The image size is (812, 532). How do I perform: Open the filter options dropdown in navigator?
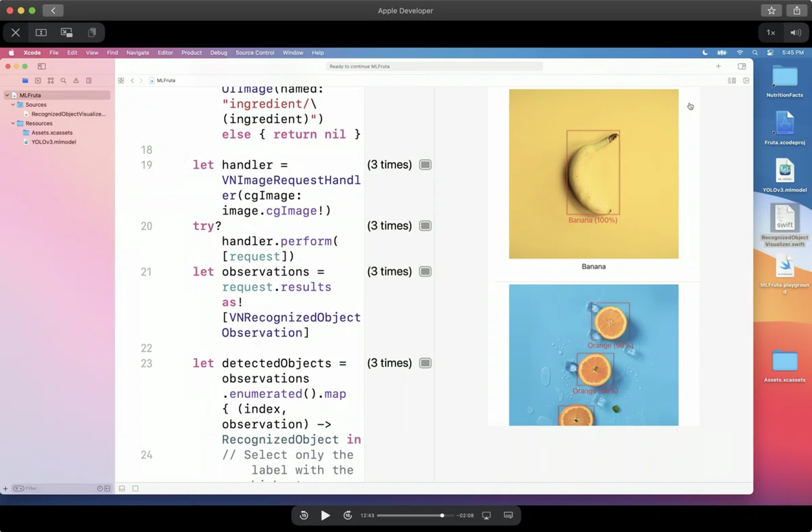[18, 488]
